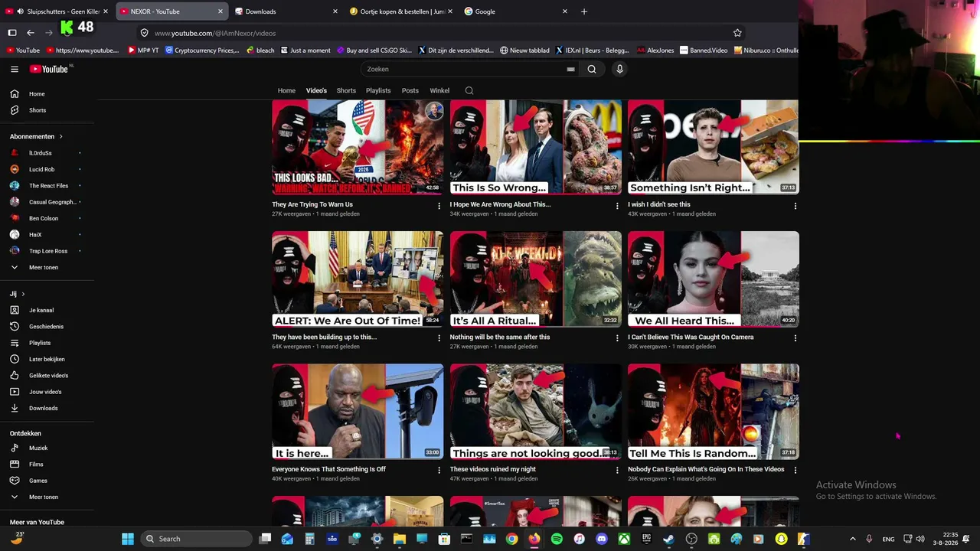The width and height of the screenshot is (980, 551).
Task: Open Spotify from the taskbar
Action: pos(557,539)
